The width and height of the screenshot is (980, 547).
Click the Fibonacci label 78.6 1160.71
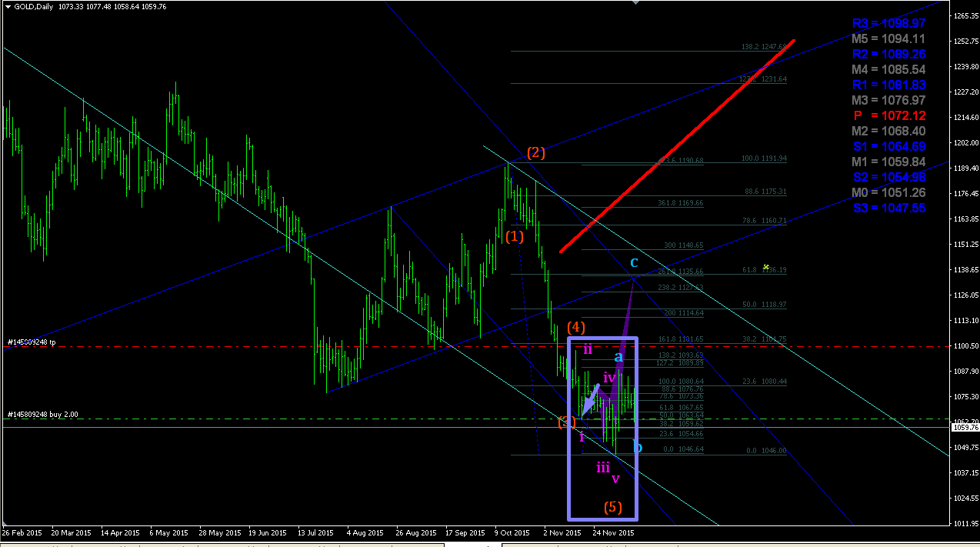coord(765,220)
